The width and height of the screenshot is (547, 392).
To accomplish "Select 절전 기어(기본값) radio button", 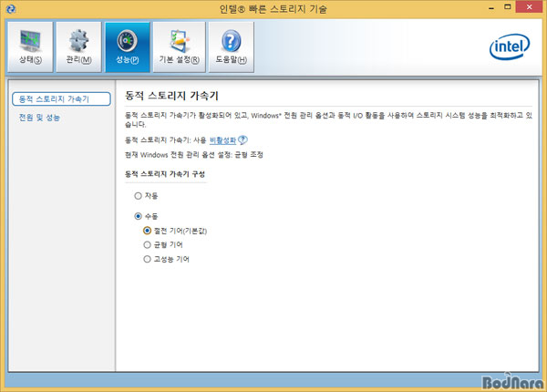I will [x=147, y=231].
